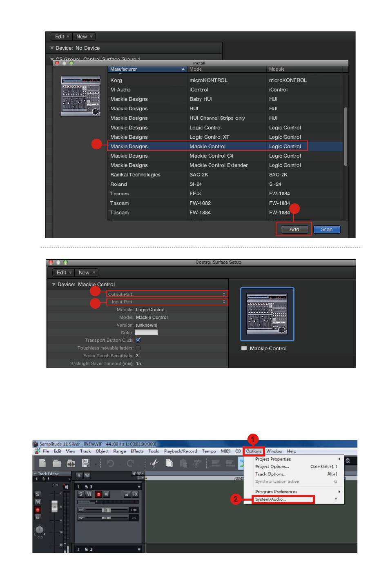Collapse the Device: No Device section
This screenshot has width=388, height=588.
coord(52,48)
